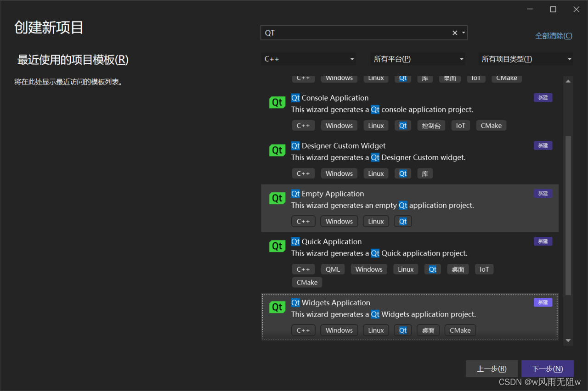Click the 新建 badge on Qt Empty Application
This screenshot has width=588, height=391.
click(543, 194)
